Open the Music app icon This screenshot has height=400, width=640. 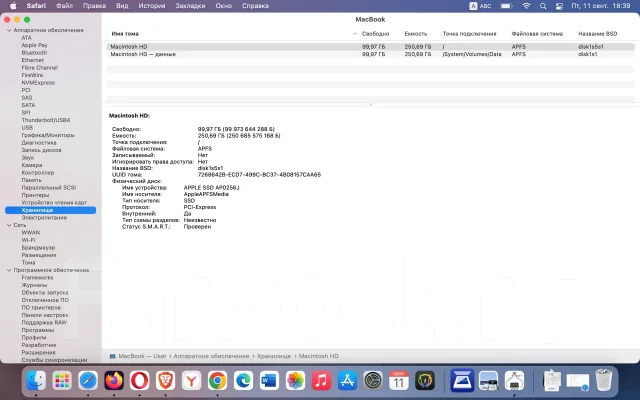(x=321, y=381)
